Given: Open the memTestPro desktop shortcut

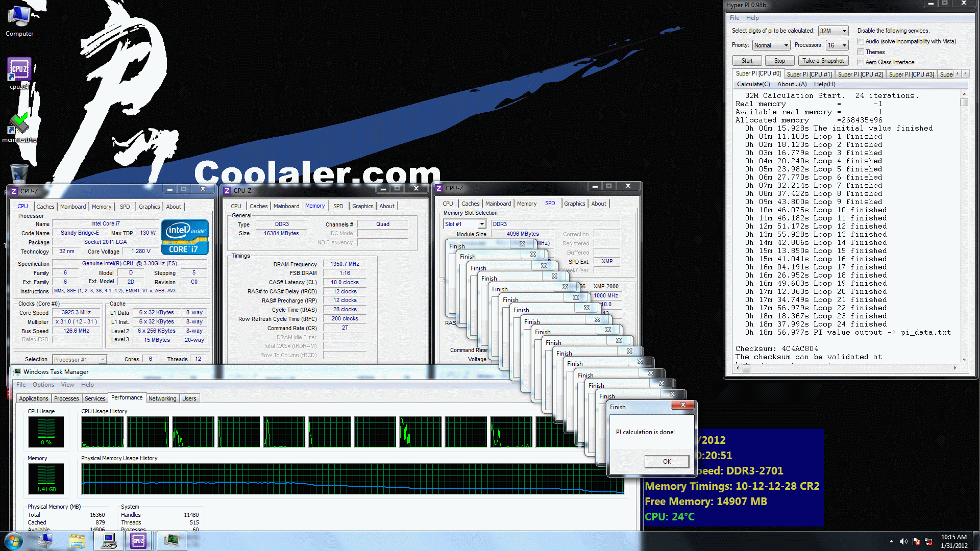Looking at the screenshot, I should (x=19, y=128).
